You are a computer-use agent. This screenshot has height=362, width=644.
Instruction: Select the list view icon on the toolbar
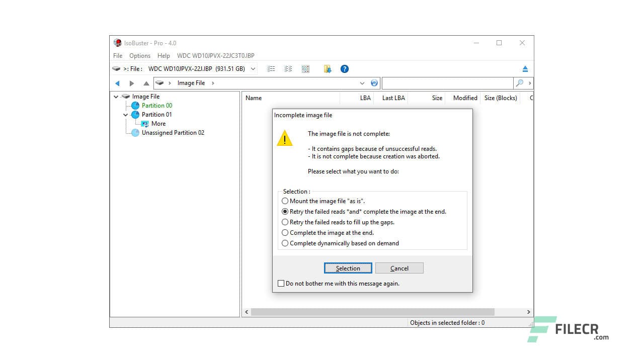coord(271,69)
